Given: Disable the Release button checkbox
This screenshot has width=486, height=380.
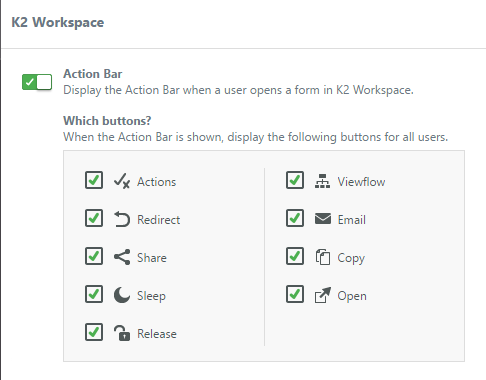Looking at the screenshot, I should point(94,332).
